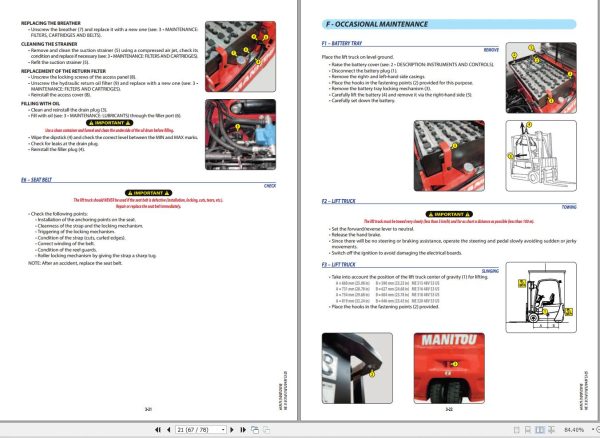Click the REMOVE label beside Battery Tray
Viewport: 600px width, 438px height.
491,50
